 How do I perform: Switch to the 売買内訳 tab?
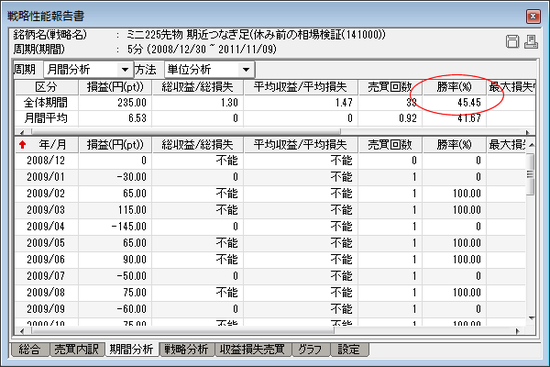click(x=76, y=349)
